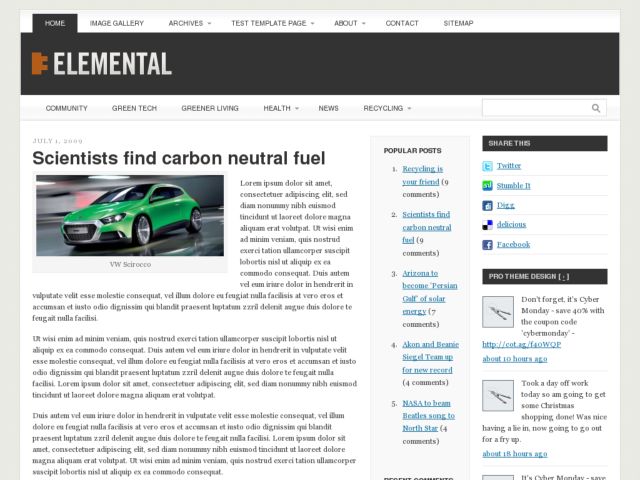Viewport: 640px width, 480px height.
Task: Open the Stumble It share link
Action: point(513,186)
